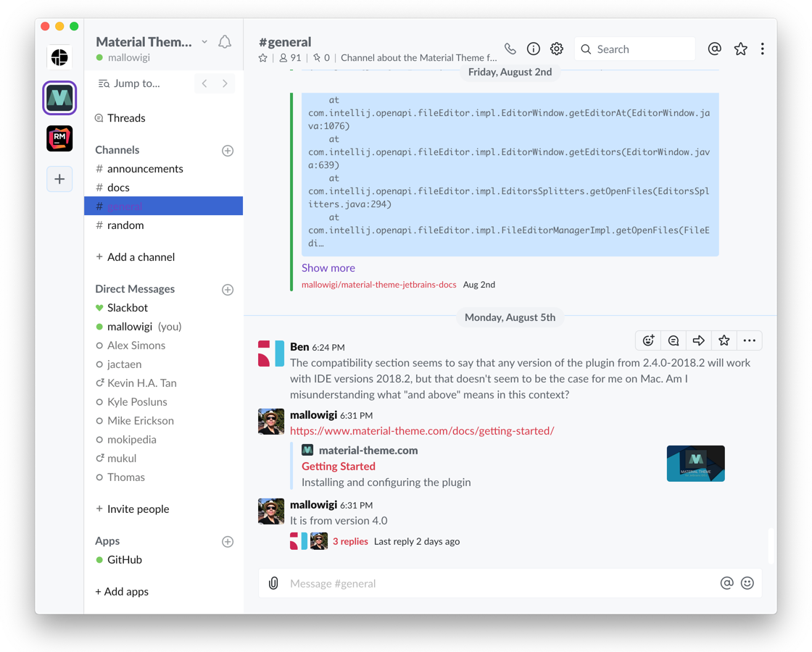Star Ben's message
The image size is (812, 652).
pyautogui.click(x=724, y=340)
